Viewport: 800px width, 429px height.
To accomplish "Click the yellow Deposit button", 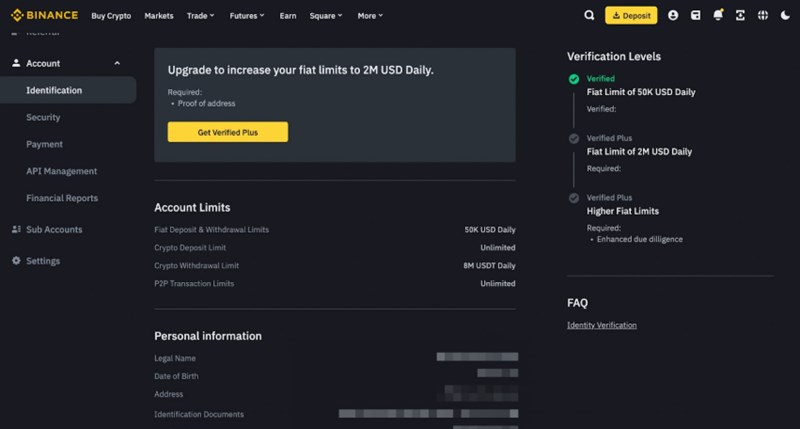I will (631, 15).
